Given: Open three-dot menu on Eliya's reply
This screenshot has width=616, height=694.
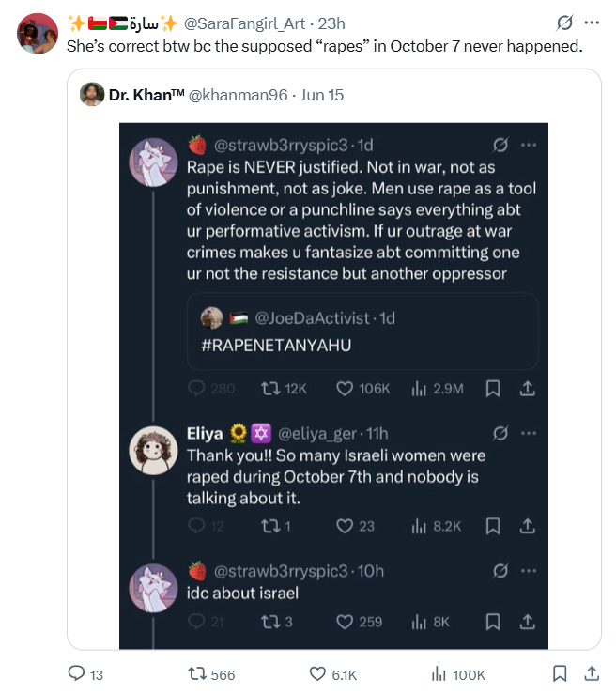Looking at the screenshot, I should point(529,433).
